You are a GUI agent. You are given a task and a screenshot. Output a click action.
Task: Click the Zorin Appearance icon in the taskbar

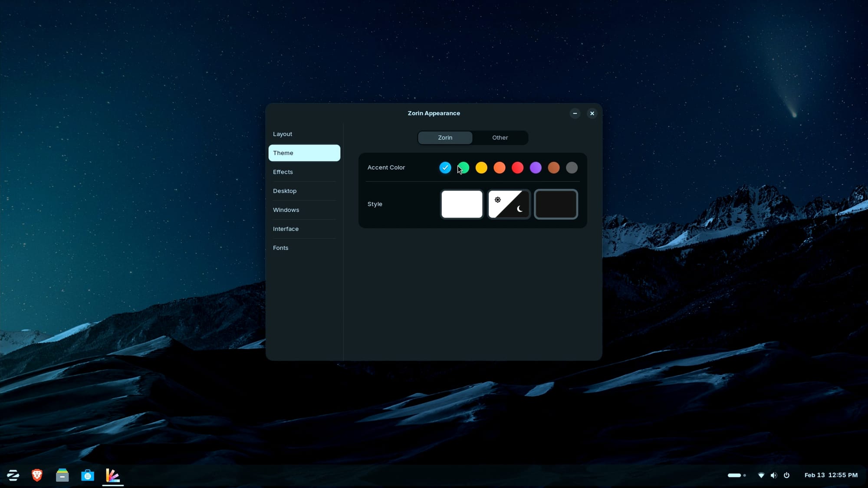point(113,475)
